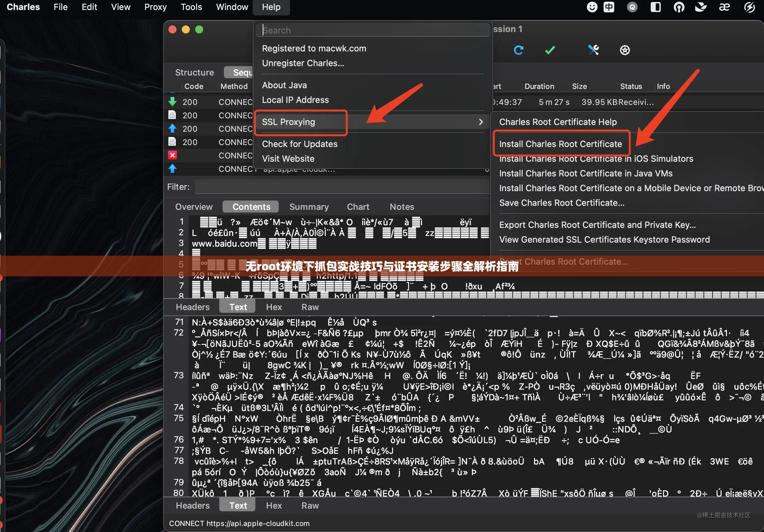Screen dimensions: 764x532
Task: Choose Install Charles Root Certificate
Action: 560,144
